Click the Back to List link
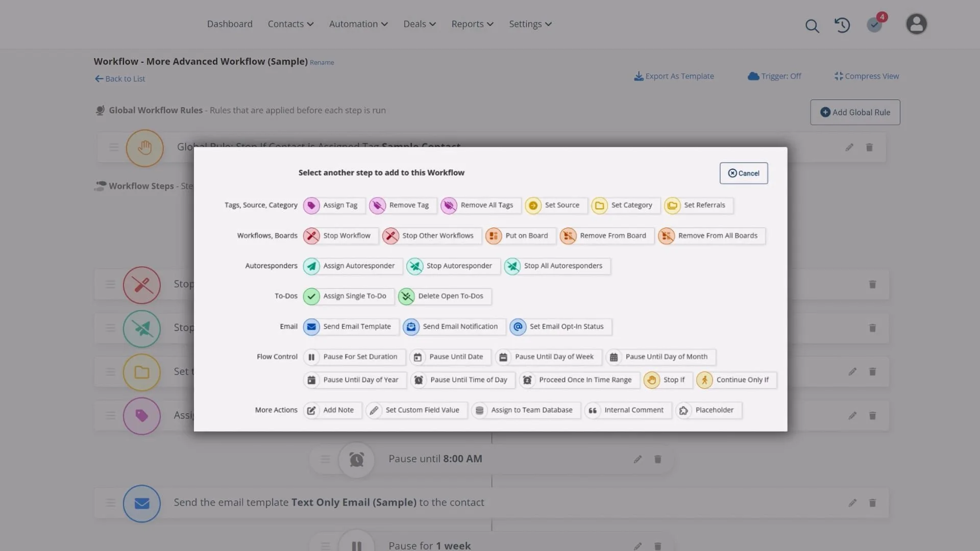Screen dimensions: 980x551 [x=120, y=79]
